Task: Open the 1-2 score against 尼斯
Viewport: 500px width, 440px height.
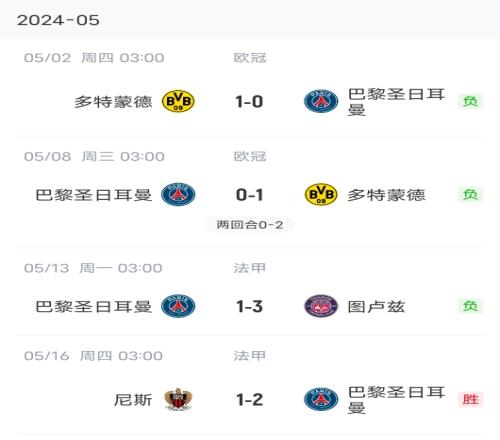Action: (249, 400)
